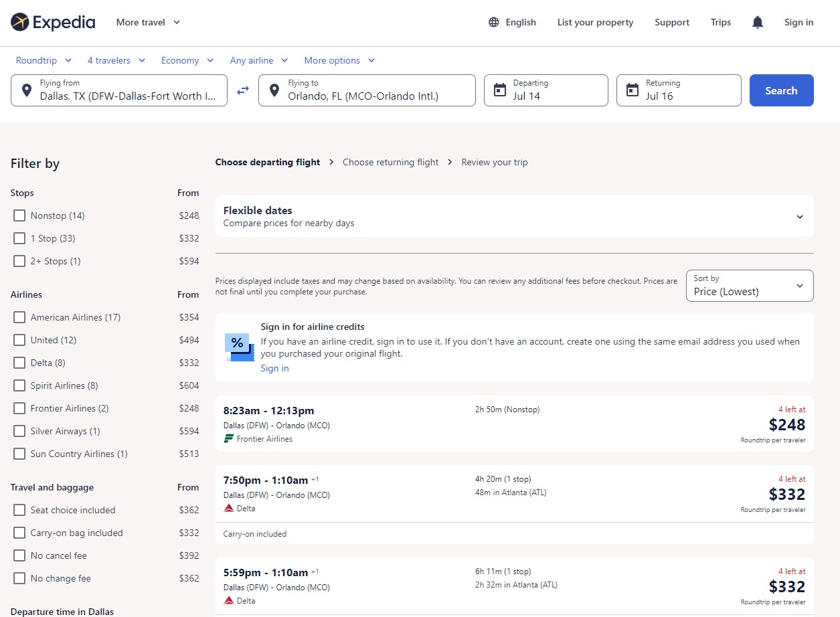
Task: Click the Delta logo on the 5:59pm flight
Action: coord(229,601)
